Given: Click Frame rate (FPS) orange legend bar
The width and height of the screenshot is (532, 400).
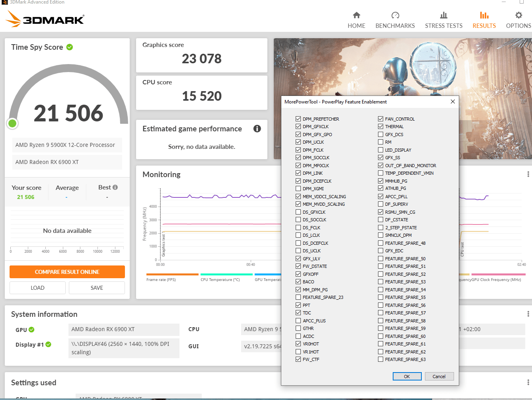Looking at the screenshot, I should [x=172, y=274].
